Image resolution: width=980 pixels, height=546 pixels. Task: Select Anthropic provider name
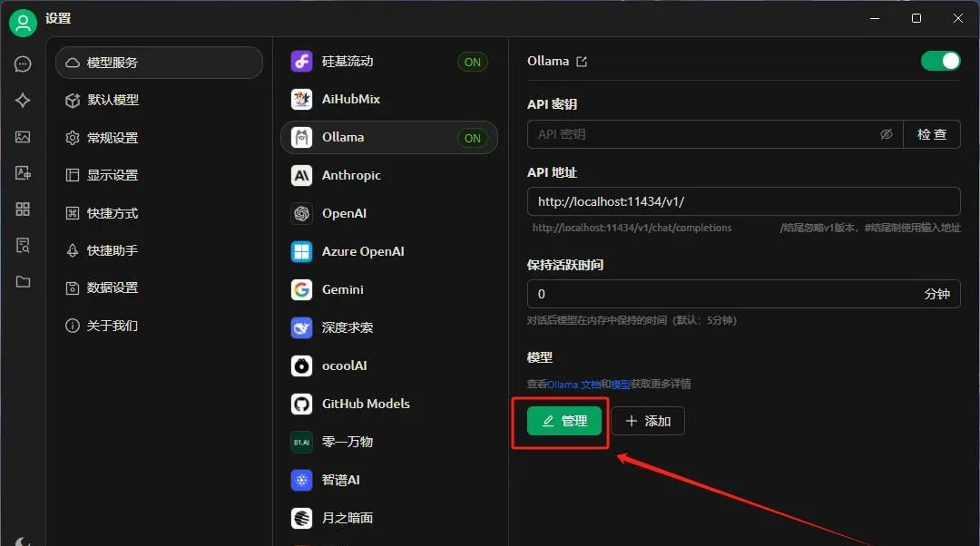tap(351, 176)
